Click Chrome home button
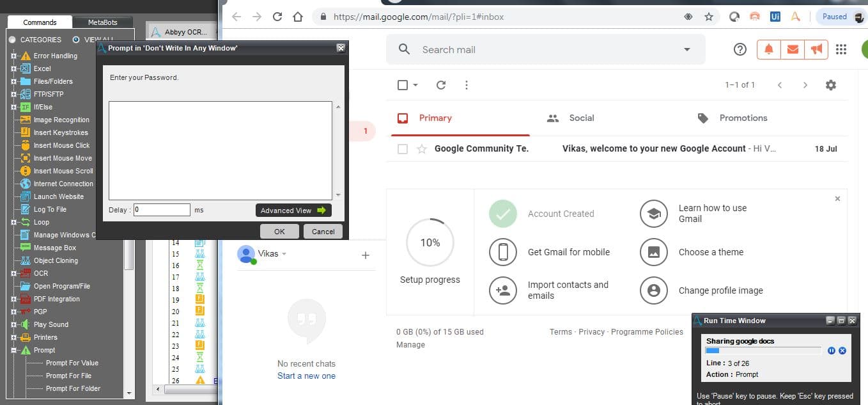The width and height of the screenshot is (868, 405). (298, 17)
